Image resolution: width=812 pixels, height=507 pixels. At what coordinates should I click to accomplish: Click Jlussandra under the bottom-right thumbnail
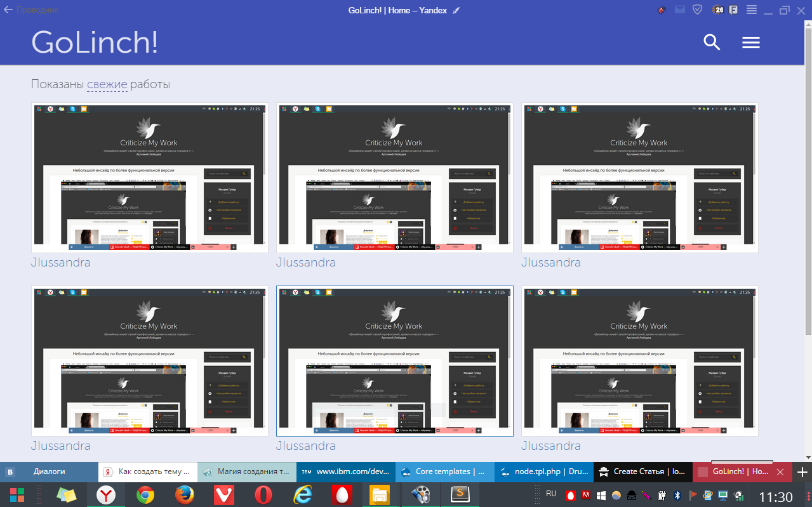(x=551, y=445)
